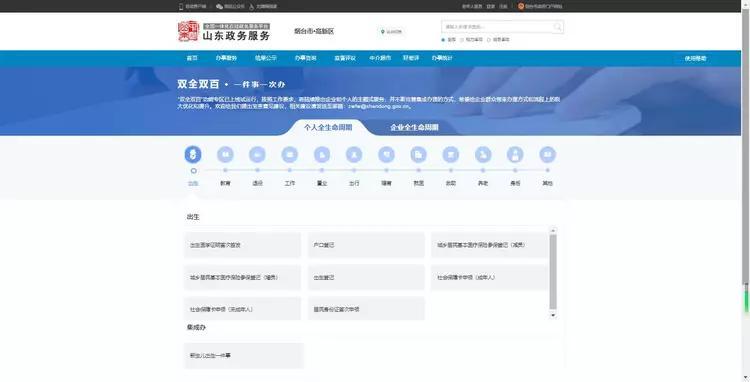Click the 登录 login link
Viewport: 750px width, 382px height.
tap(491, 6)
